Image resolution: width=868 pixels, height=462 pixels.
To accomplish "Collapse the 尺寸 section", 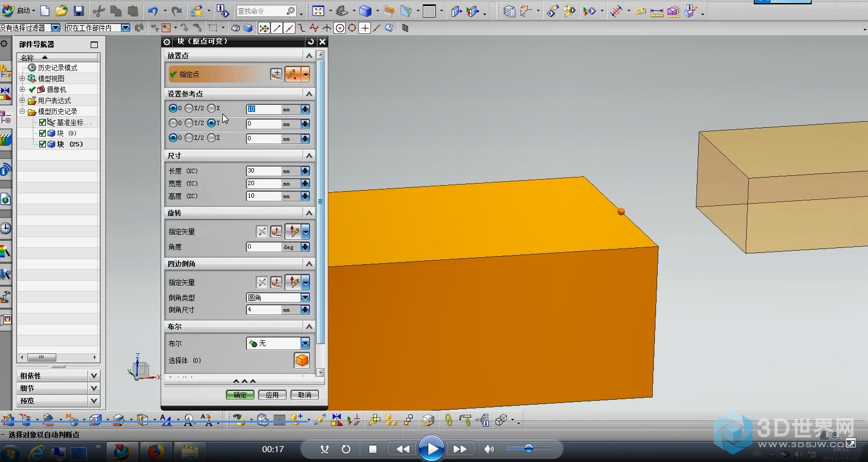I will click(309, 156).
